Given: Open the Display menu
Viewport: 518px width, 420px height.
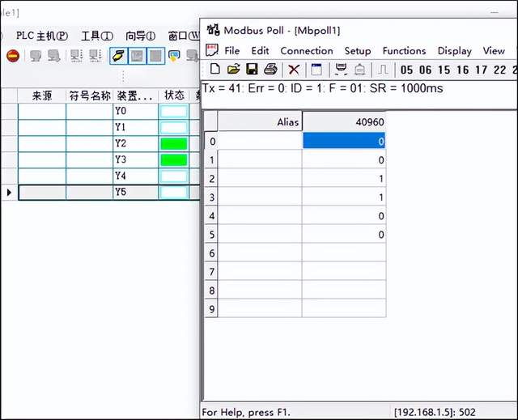Looking at the screenshot, I should pyautogui.click(x=455, y=51).
